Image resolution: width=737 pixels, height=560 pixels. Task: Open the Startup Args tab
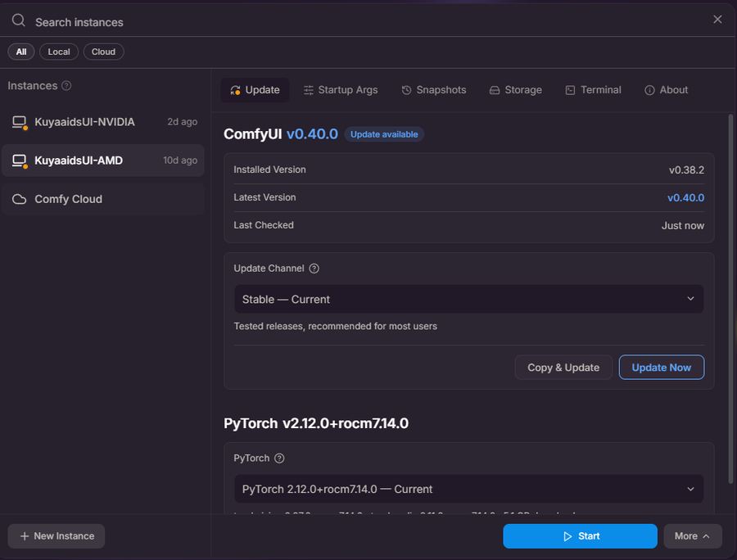pyautogui.click(x=341, y=90)
